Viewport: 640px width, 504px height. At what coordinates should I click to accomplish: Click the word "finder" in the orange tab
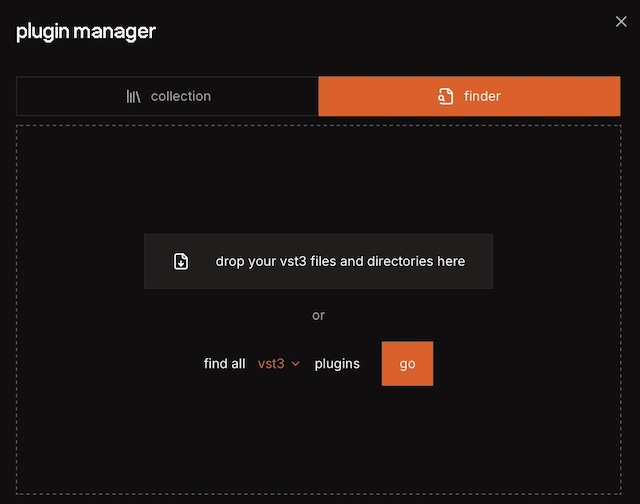pos(482,97)
